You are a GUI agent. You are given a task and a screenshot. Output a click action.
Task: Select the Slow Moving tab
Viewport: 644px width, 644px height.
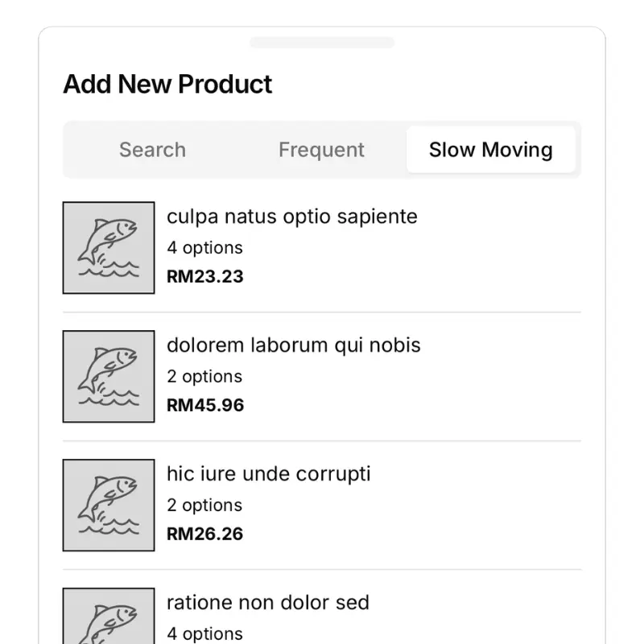pos(491,150)
